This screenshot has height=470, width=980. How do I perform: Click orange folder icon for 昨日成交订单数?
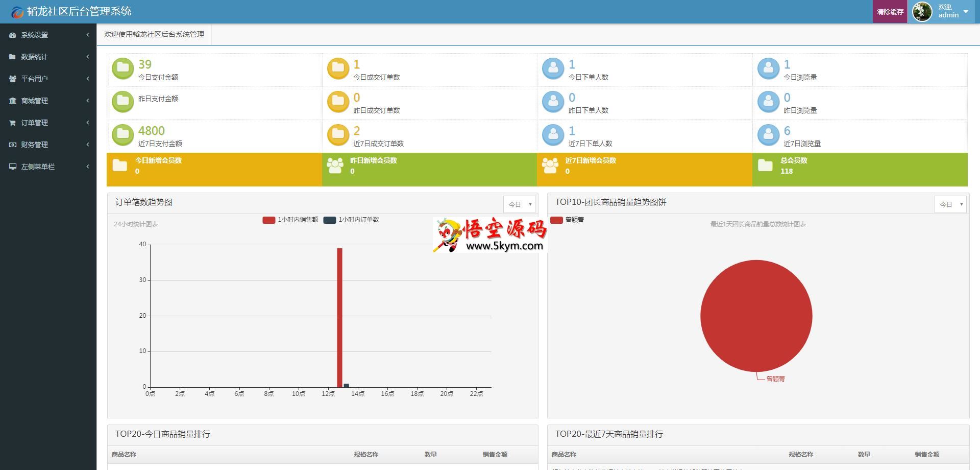click(338, 102)
